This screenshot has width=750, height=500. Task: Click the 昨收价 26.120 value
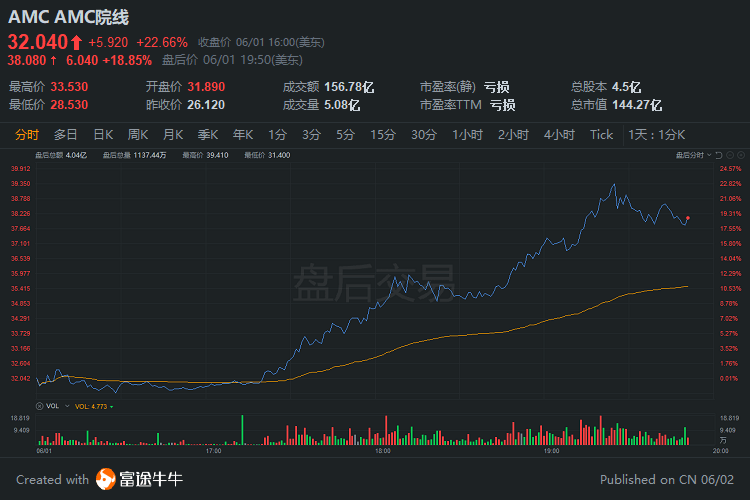click(x=206, y=105)
